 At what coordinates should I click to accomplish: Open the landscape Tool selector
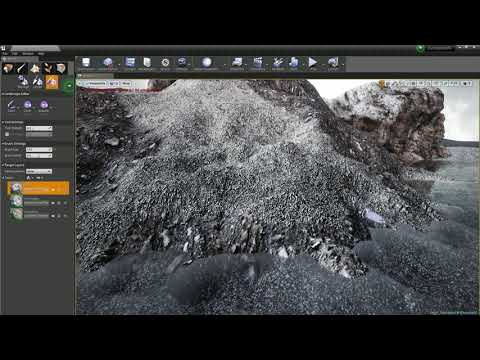12,105
